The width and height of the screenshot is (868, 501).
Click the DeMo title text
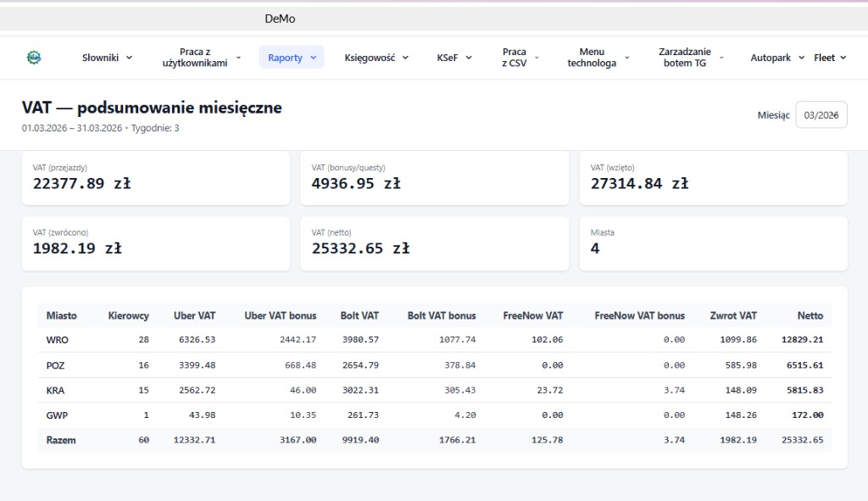[x=280, y=19]
